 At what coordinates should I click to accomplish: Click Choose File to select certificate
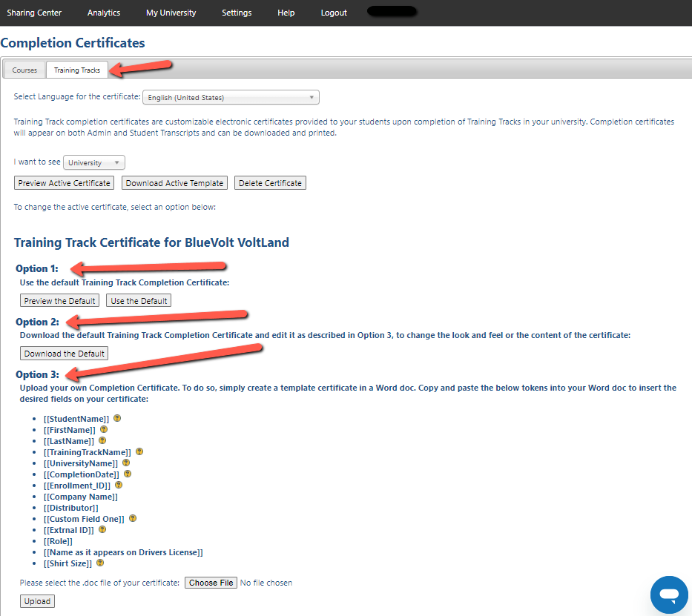coord(211,583)
